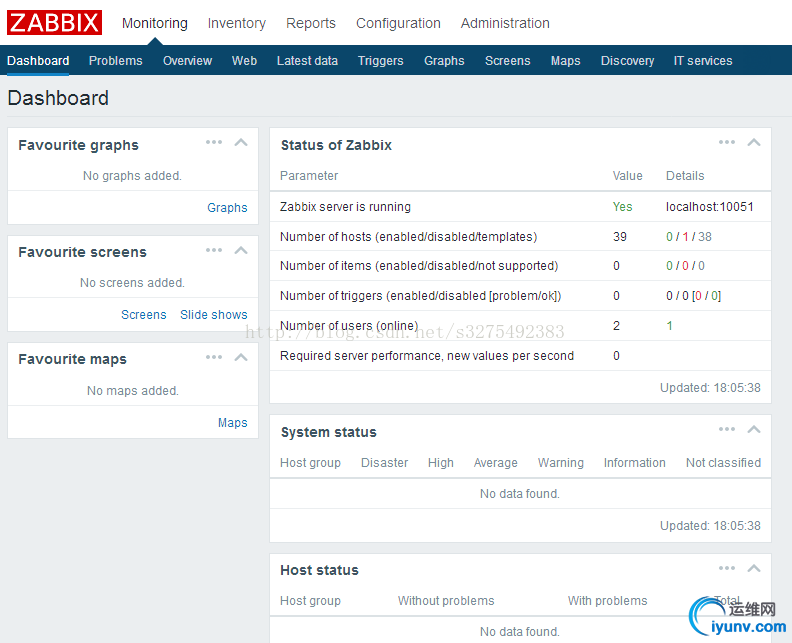Click the triggers details '0 / 0 [0 / 0]'
Image resolution: width=792 pixels, height=643 pixels.
point(694,295)
